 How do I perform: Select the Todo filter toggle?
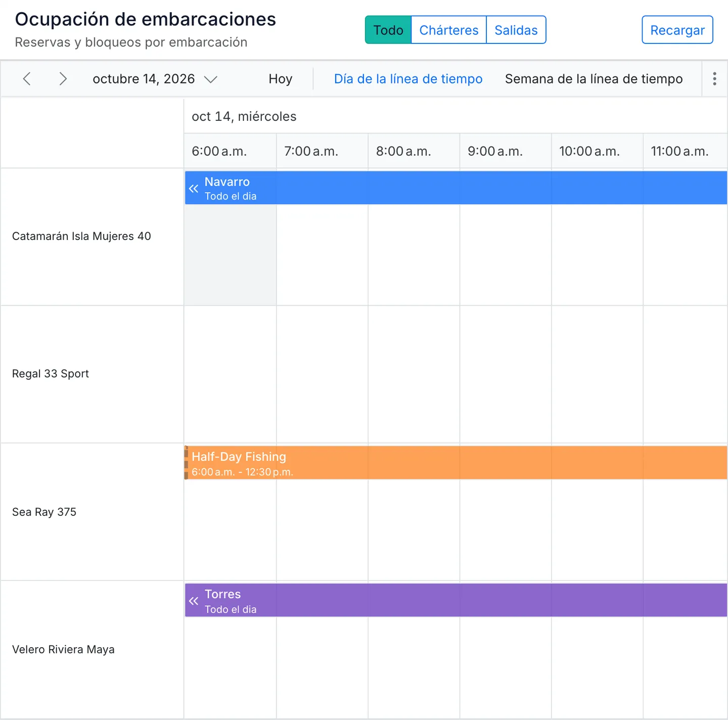(388, 30)
